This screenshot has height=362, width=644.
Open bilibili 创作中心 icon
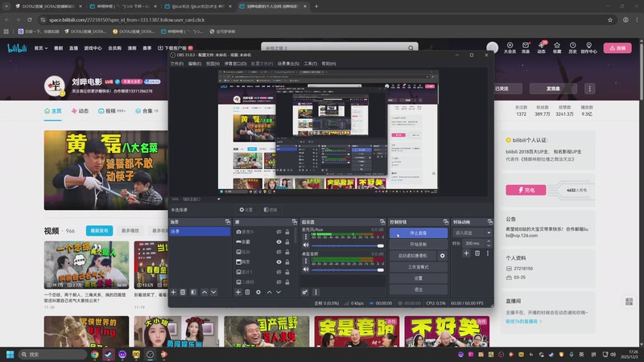pyautogui.click(x=588, y=47)
